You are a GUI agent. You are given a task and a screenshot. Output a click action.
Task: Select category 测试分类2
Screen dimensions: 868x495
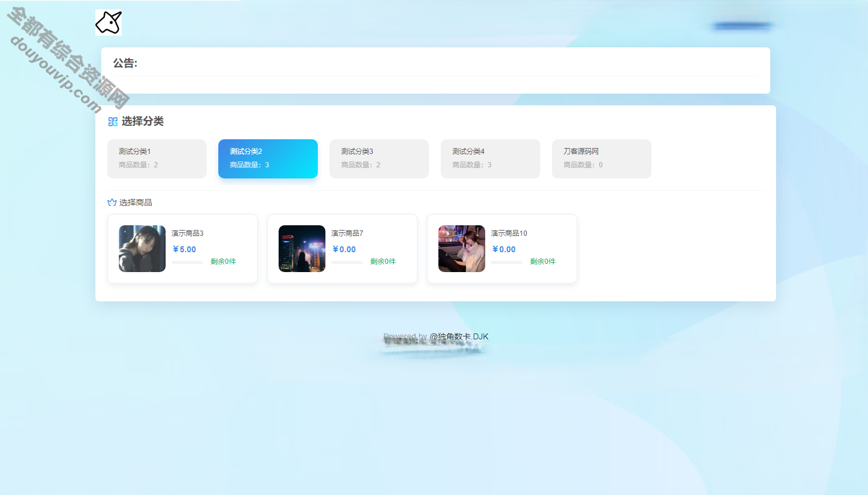click(268, 159)
